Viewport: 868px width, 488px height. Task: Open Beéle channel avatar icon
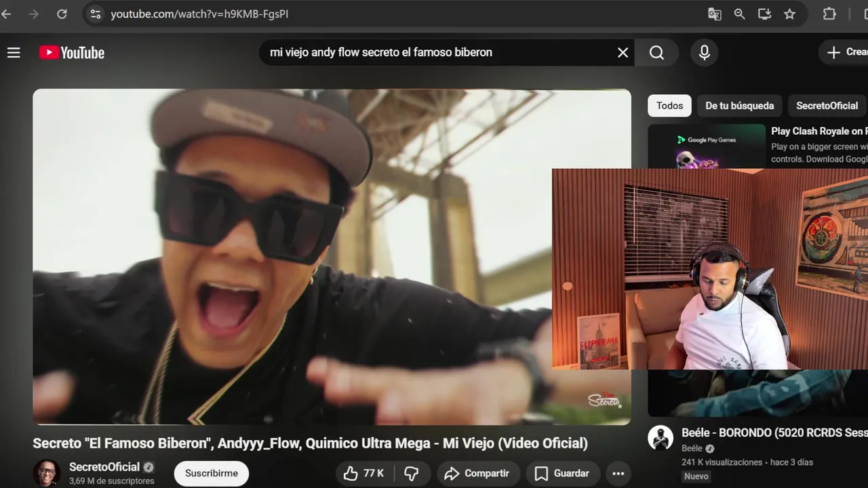pyautogui.click(x=660, y=438)
